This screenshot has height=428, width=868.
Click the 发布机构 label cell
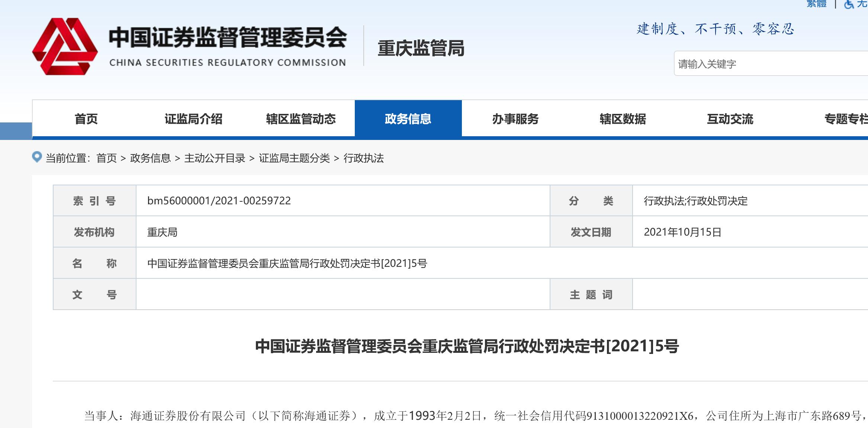94,232
